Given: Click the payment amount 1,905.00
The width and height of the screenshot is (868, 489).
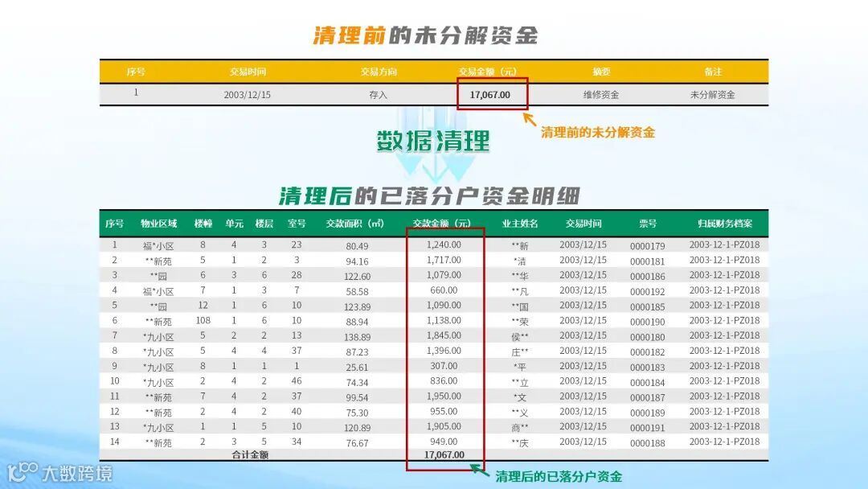Looking at the screenshot, I should tap(444, 426).
